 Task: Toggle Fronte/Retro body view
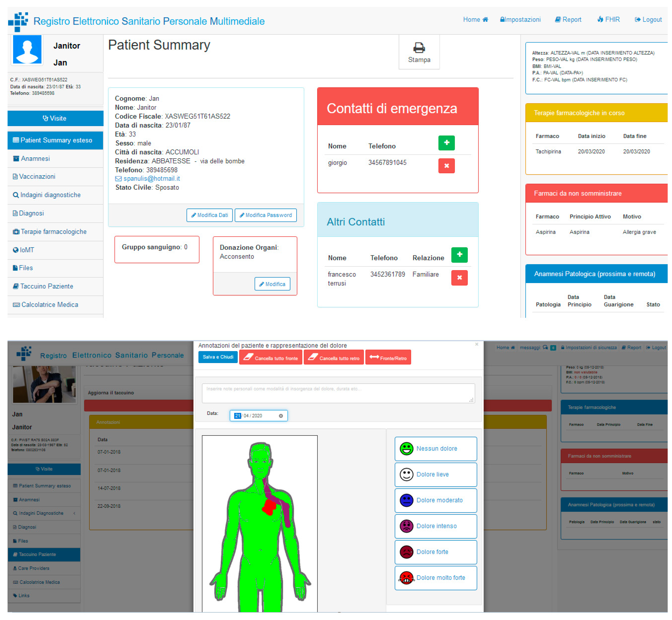[388, 358]
